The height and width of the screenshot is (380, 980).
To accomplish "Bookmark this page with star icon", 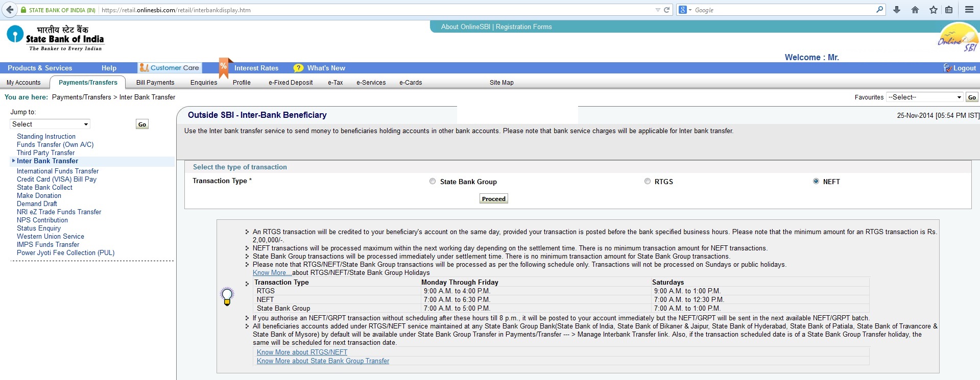I will point(934,10).
